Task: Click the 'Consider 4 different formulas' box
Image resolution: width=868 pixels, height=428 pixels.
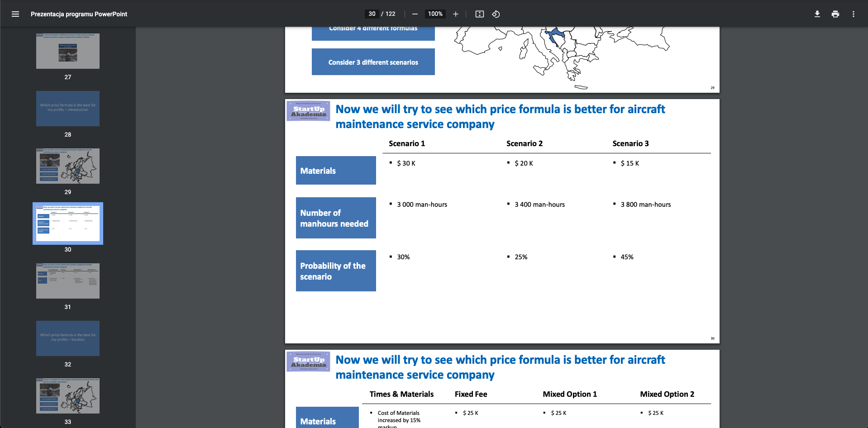Action: (x=373, y=33)
